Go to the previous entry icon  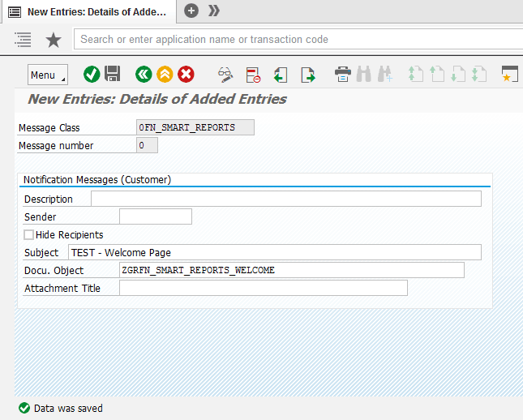tap(281, 75)
